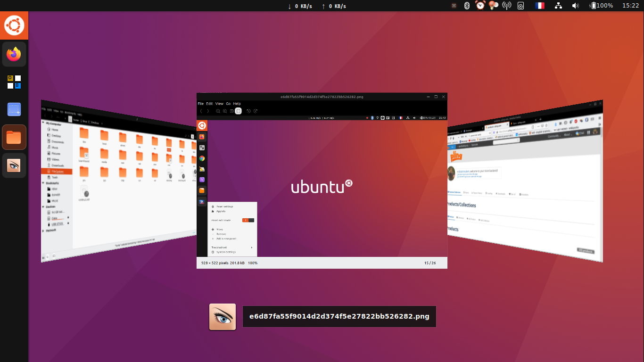Collapse My Computer section in file manager
The width and height of the screenshot is (644, 362).
(x=43, y=123)
